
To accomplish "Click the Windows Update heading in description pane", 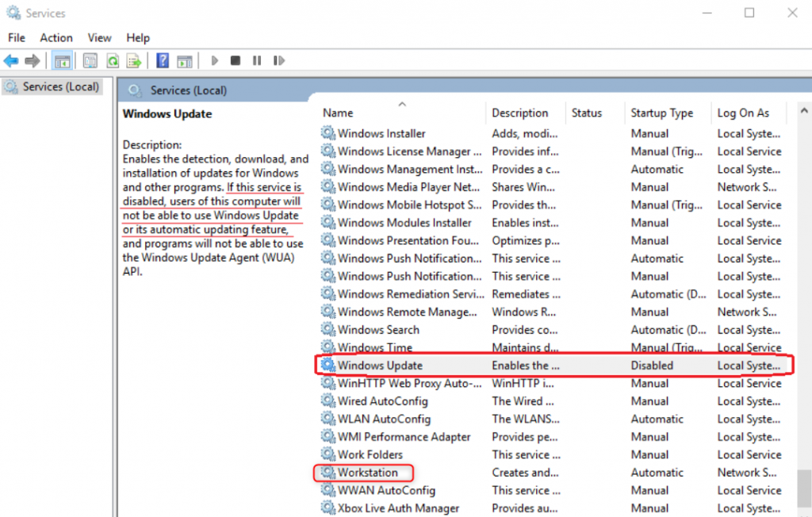I will 167,114.
